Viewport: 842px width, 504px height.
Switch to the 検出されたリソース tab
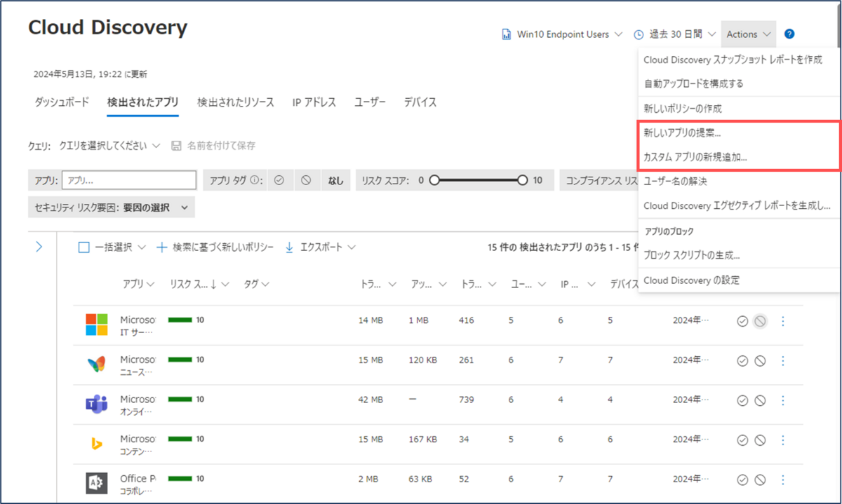pyautogui.click(x=236, y=102)
